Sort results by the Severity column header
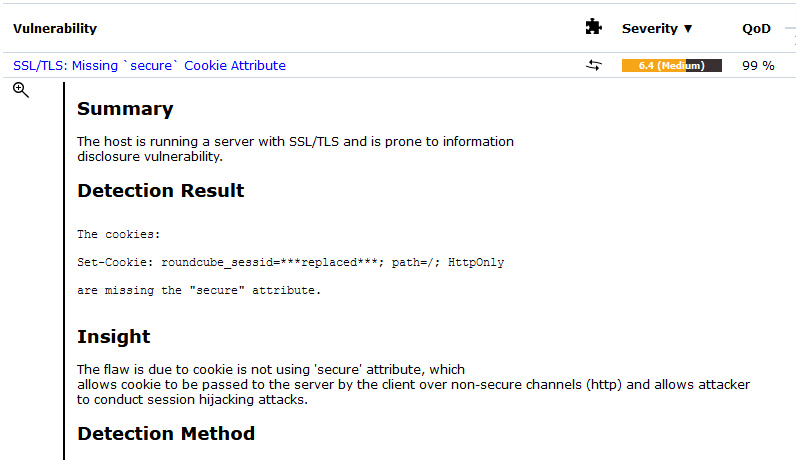This screenshot has height=460, width=796. point(650,28)
